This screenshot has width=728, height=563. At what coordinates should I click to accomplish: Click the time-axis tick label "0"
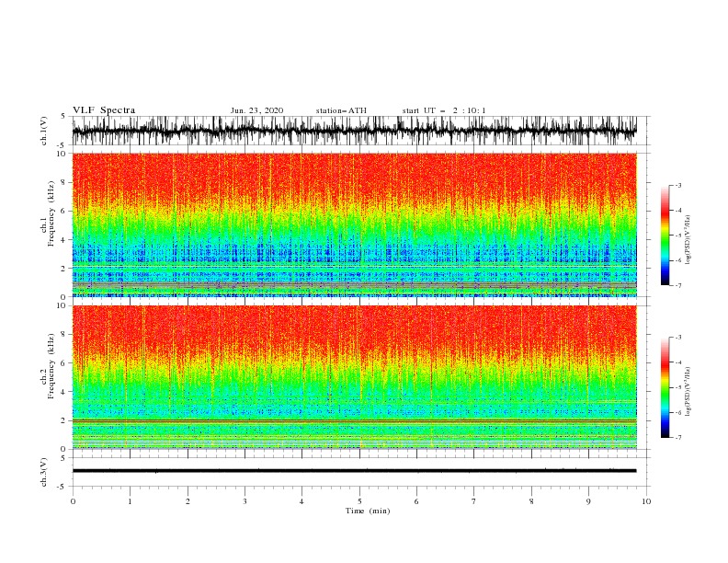[73, 501]
